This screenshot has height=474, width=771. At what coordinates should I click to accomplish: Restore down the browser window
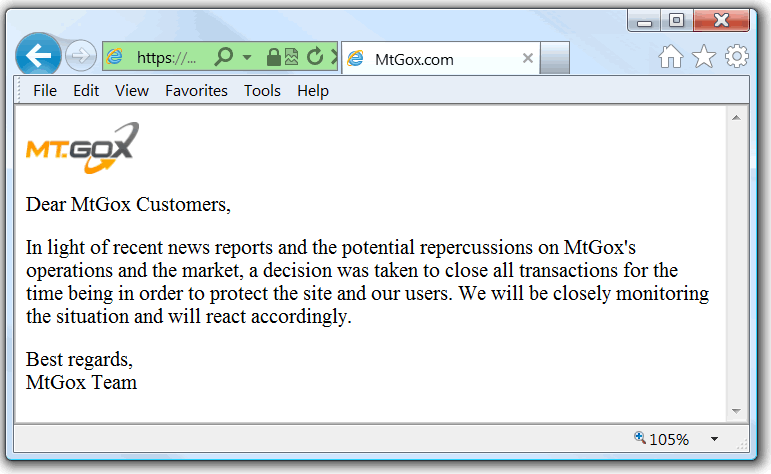[x=677, y=21]
